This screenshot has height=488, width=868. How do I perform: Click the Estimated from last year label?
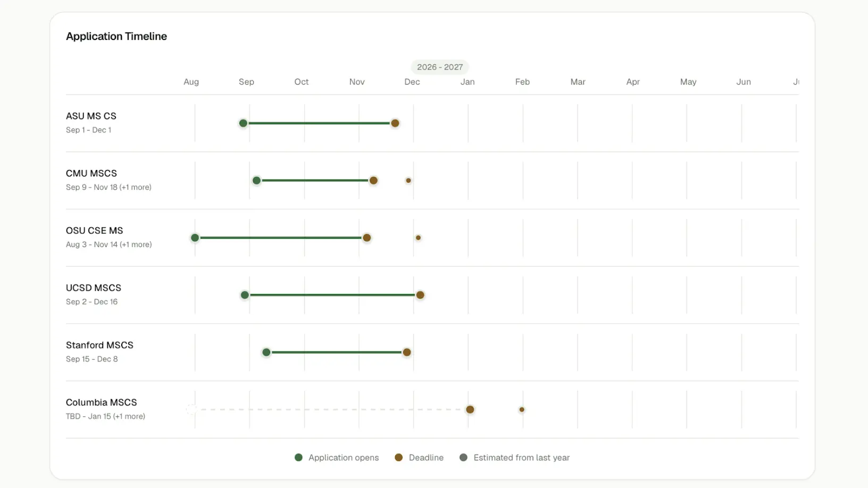[521, 458]
